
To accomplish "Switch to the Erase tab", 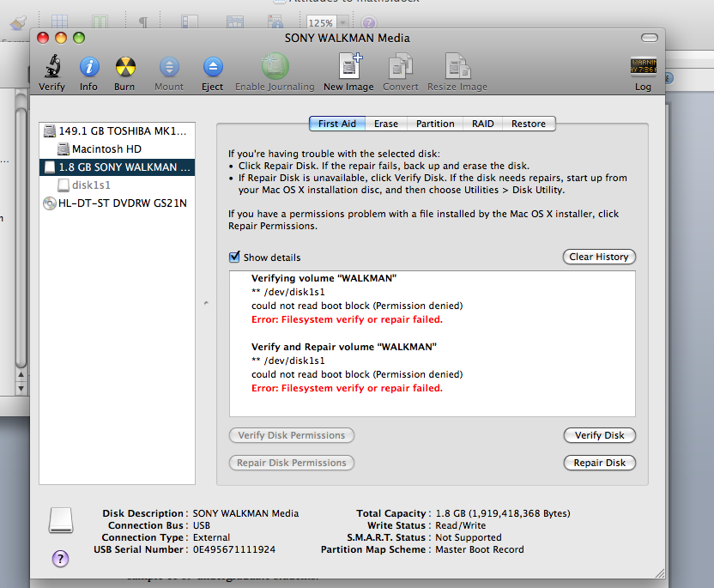I will (x=385, y=124).
